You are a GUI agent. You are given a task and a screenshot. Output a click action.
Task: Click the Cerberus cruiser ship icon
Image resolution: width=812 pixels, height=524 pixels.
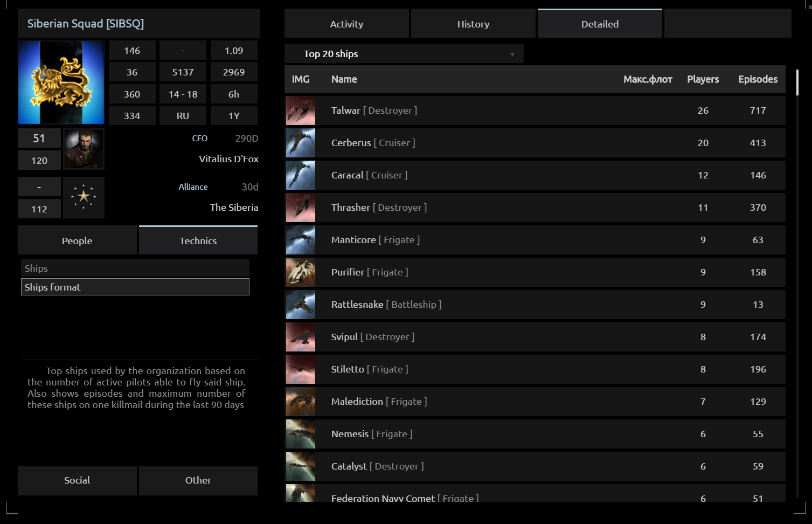(x=301, y=143)
